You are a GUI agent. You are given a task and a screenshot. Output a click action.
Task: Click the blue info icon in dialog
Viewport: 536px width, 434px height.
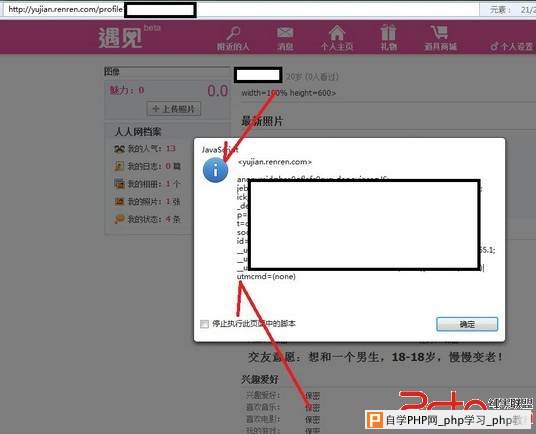tap(215, 170)
